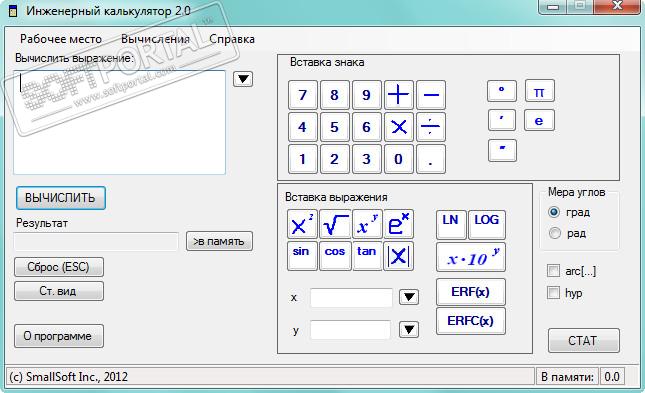Focus the y variable field

tap(350, 330)
